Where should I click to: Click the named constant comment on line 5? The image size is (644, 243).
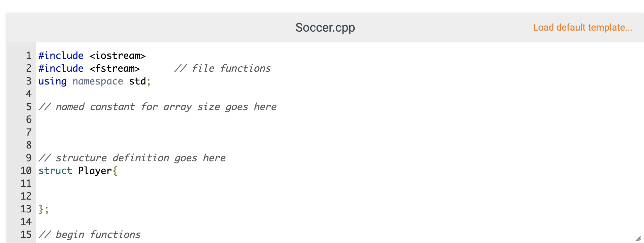click(x=157, y=106)
